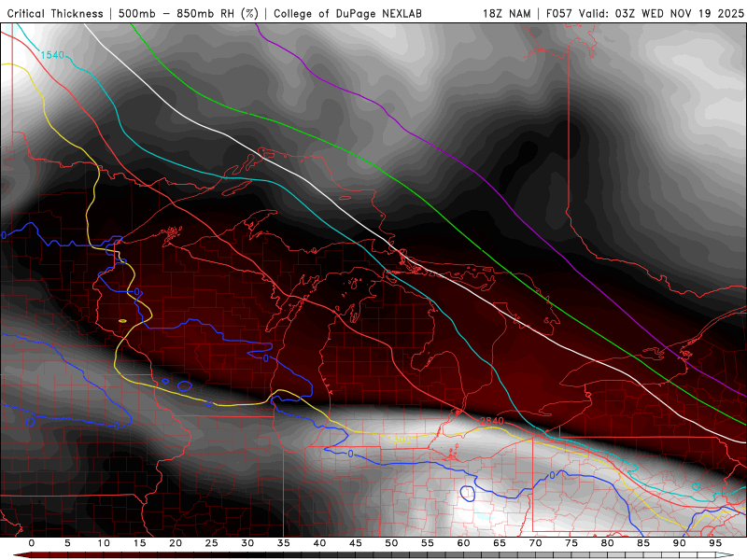Screen dimensions: 747x560
Task: Click the "35" value on the color scale
Action: pyautogui.click(x=284, y=543)
